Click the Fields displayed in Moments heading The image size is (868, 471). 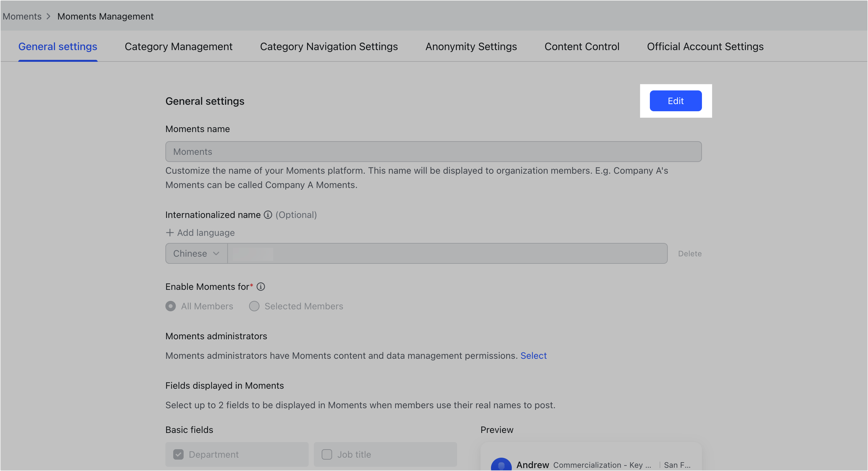pyautogui.click(x=224, y=385)
